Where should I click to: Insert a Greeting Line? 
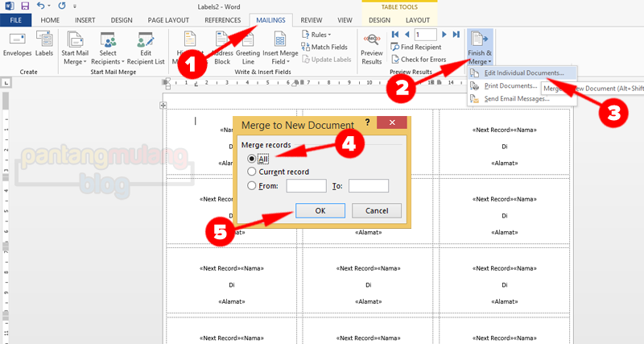pyautogui.click(x=248, y=48)
